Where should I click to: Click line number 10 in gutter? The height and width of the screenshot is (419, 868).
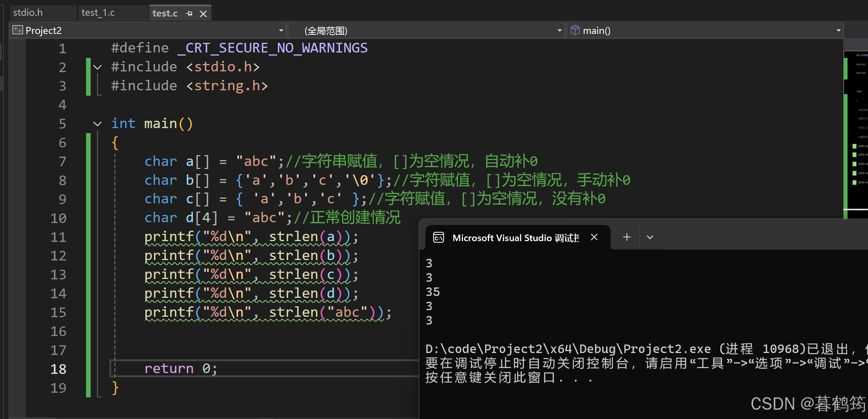(x=59, y=218)
